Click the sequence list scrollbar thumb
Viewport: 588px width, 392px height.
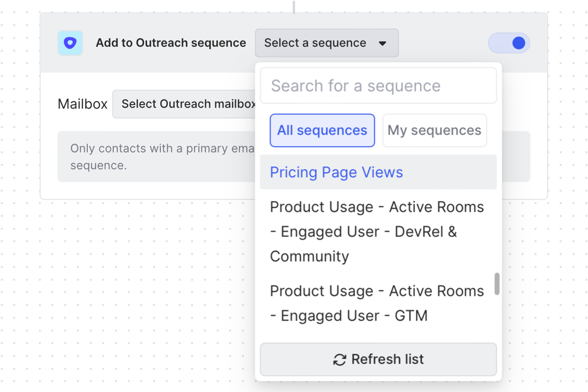coord(497,284)
